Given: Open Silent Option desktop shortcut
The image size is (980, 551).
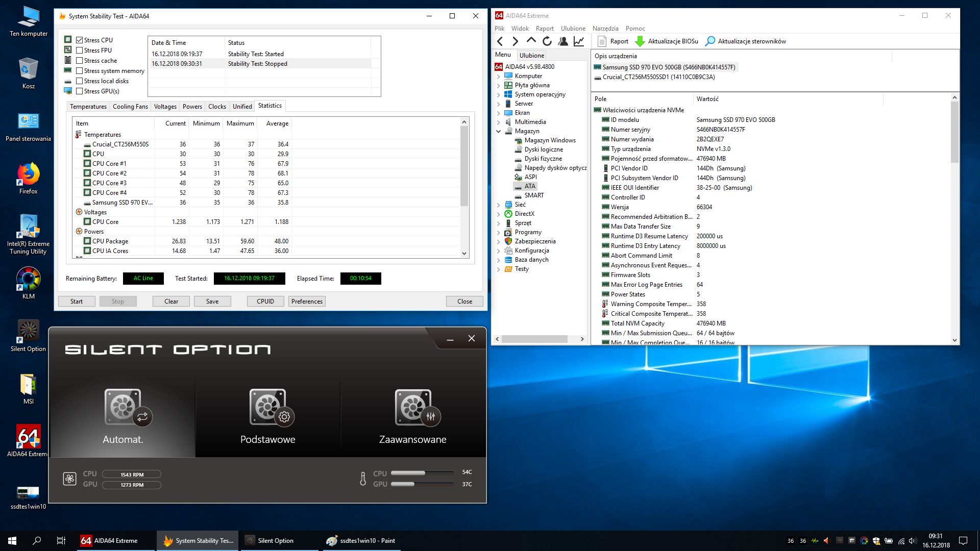Looking at the screenshot, I should pos(29,336).
